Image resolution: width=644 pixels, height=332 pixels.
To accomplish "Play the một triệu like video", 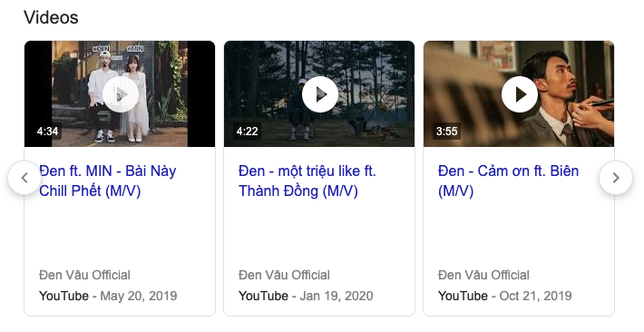I will point(320,94).
